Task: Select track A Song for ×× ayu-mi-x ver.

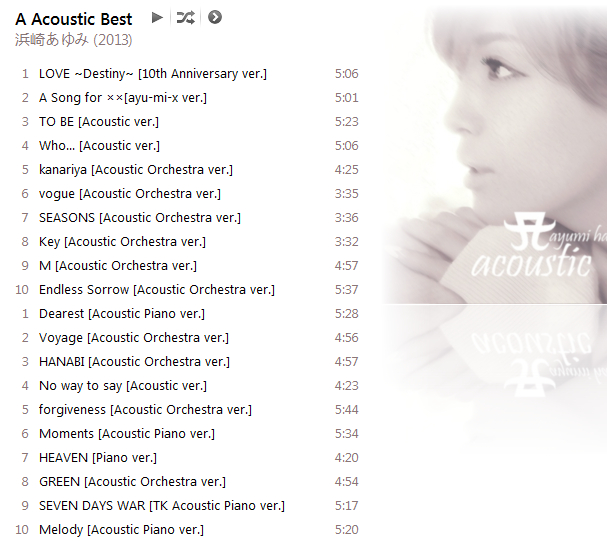Action: (187, 98)
